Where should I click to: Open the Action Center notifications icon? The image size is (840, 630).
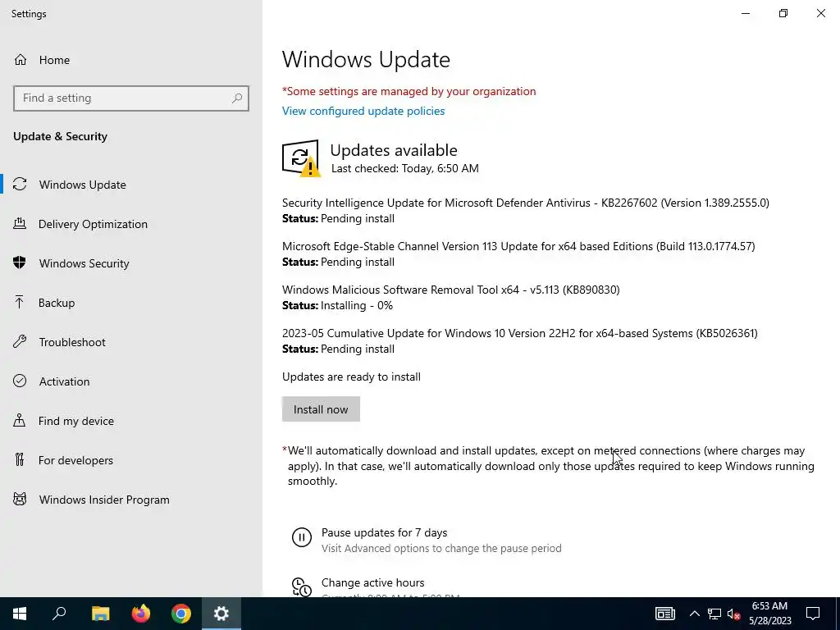tap(813, 614)
